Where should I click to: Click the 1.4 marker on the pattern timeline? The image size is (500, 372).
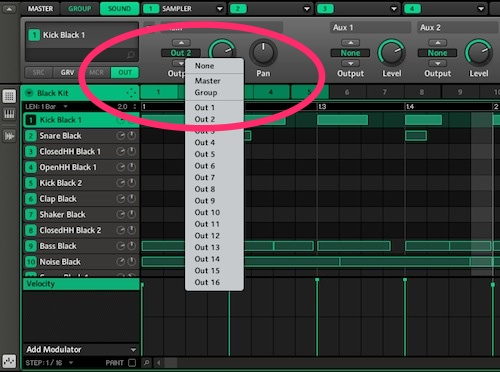coord(410,107)
